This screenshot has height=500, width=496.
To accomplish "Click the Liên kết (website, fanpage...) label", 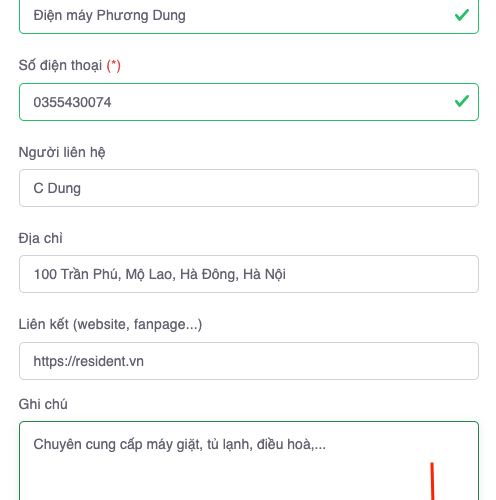I will [x=110, y=325].
